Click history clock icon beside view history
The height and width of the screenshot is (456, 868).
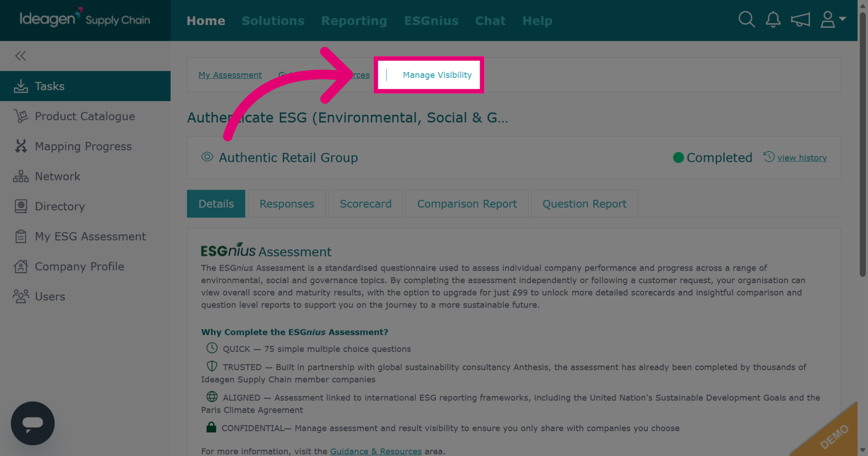click(769, 157)
